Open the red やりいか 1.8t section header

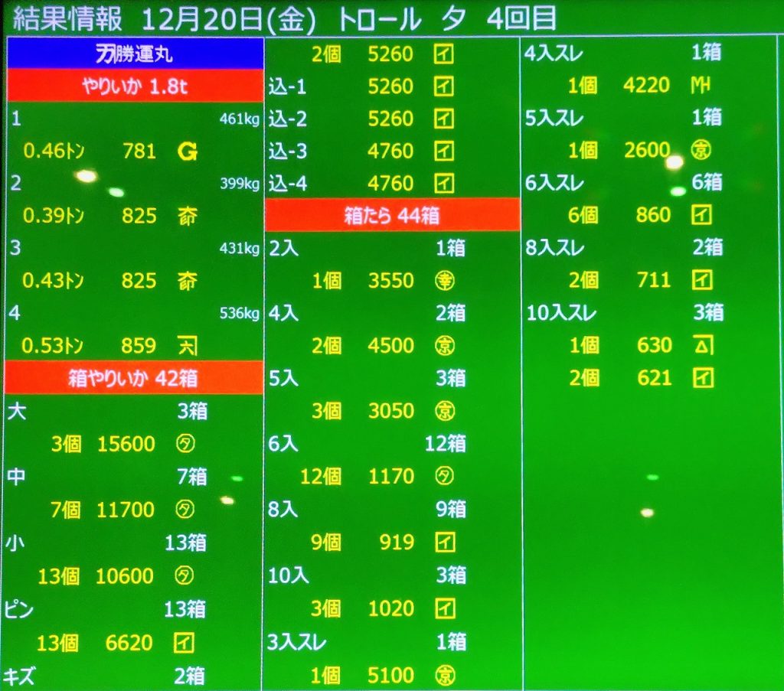(135, 86)
